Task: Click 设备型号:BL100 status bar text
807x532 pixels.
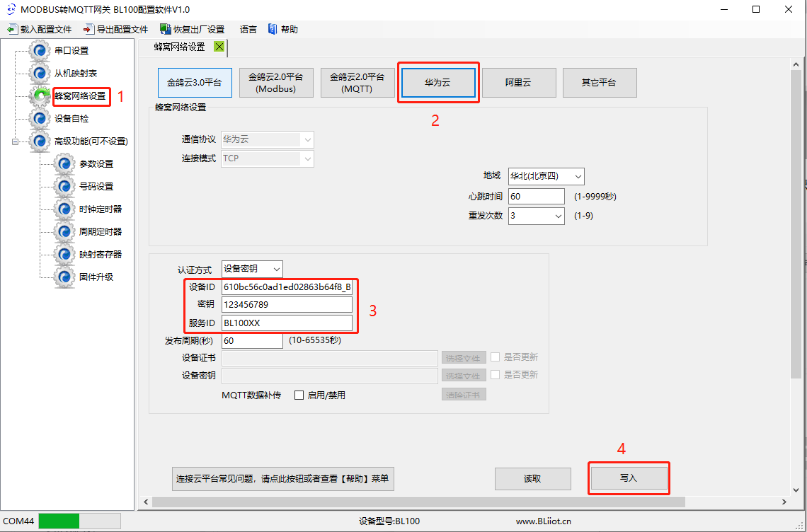Action: click(389, 521)
